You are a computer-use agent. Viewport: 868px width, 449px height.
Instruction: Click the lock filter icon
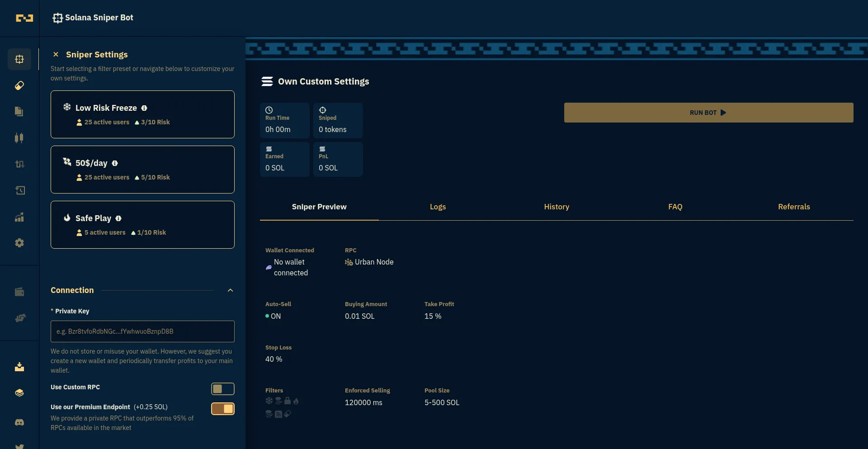click(x=288, y=401)
